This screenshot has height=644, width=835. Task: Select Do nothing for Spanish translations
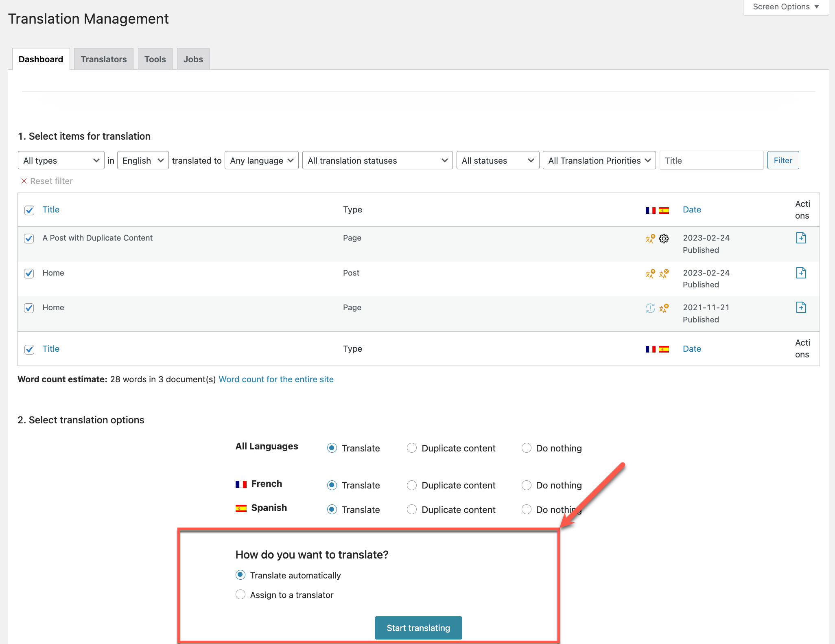coord(526,509)
